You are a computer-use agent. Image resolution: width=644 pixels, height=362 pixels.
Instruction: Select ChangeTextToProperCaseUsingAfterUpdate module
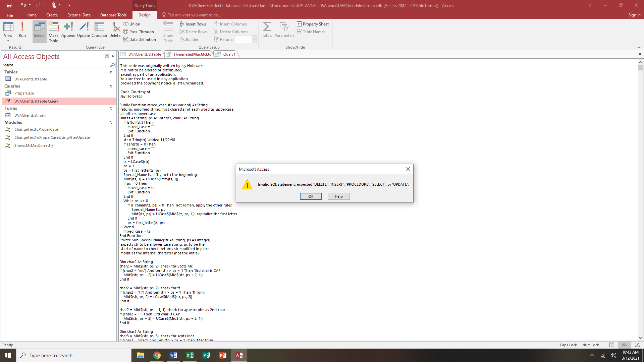[x=52, y=137]
